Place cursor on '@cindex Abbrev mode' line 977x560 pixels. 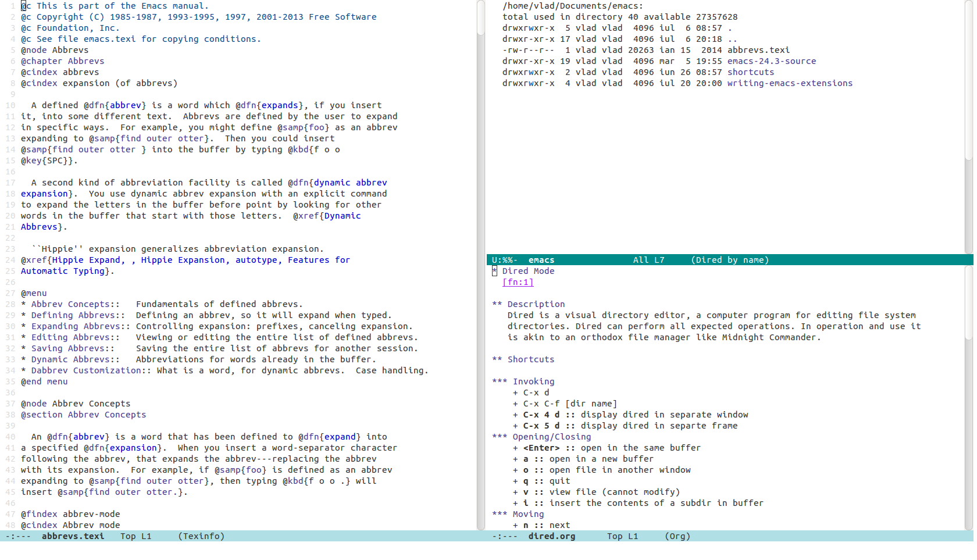[x=70, y=525]
